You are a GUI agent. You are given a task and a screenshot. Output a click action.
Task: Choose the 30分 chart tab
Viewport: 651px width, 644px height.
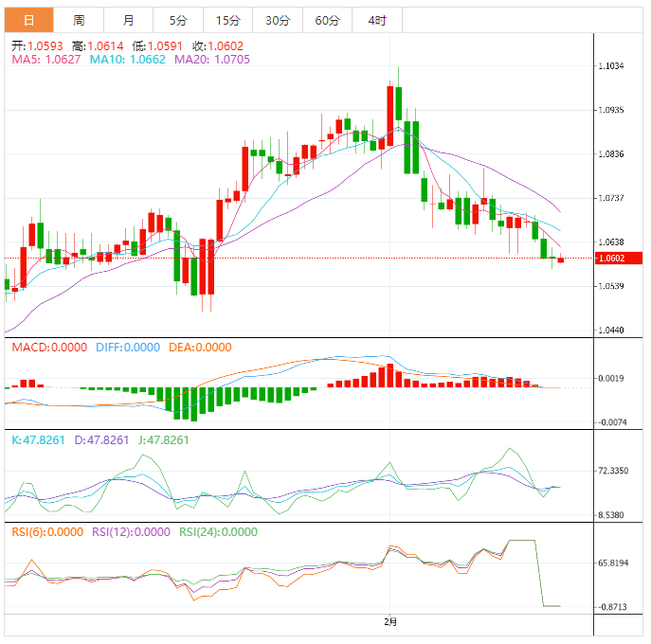point(278,20)
